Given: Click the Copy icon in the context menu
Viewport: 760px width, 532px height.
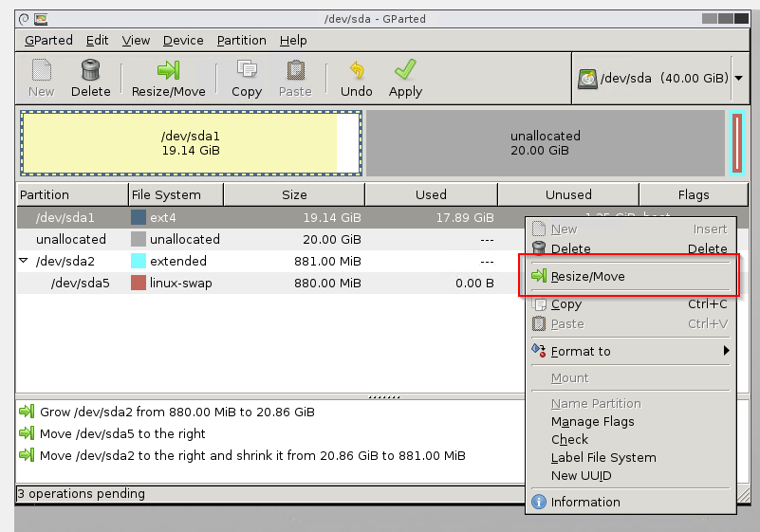Looking at the screenshot, I should click(x=539, y=303).
